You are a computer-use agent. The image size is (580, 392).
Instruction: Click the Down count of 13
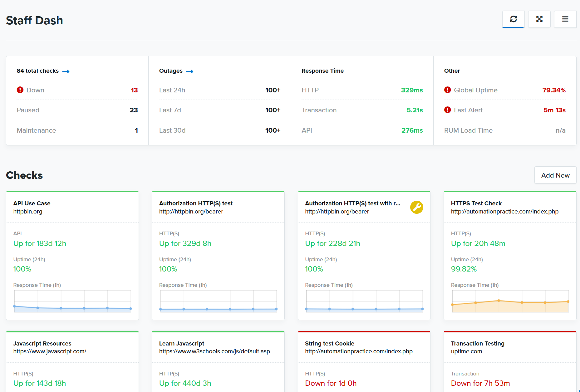coord(134,90)
